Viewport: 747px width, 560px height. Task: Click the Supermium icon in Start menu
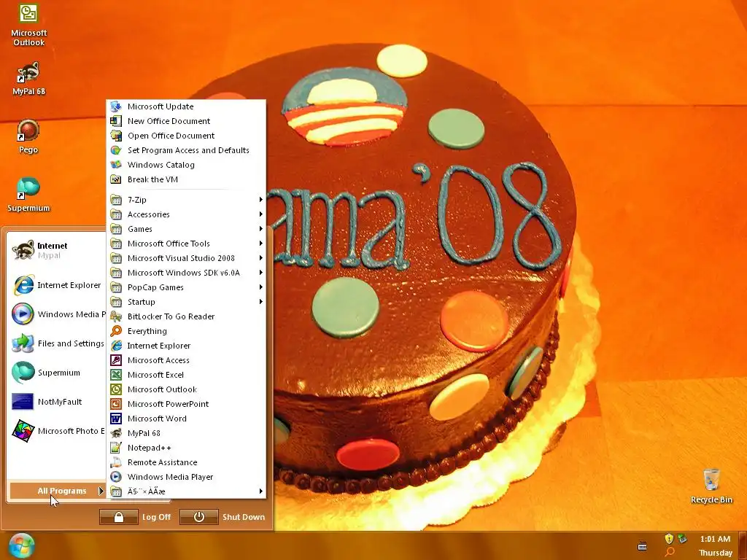pos(23,373)
